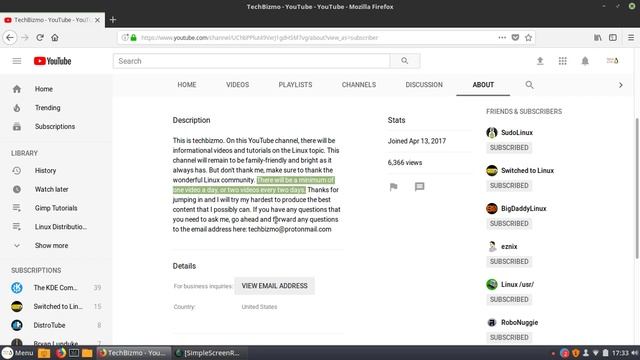This screenshot has width=640, height=360.
Task: Click the channel search magnifier icon
Action: click(529, 85)
